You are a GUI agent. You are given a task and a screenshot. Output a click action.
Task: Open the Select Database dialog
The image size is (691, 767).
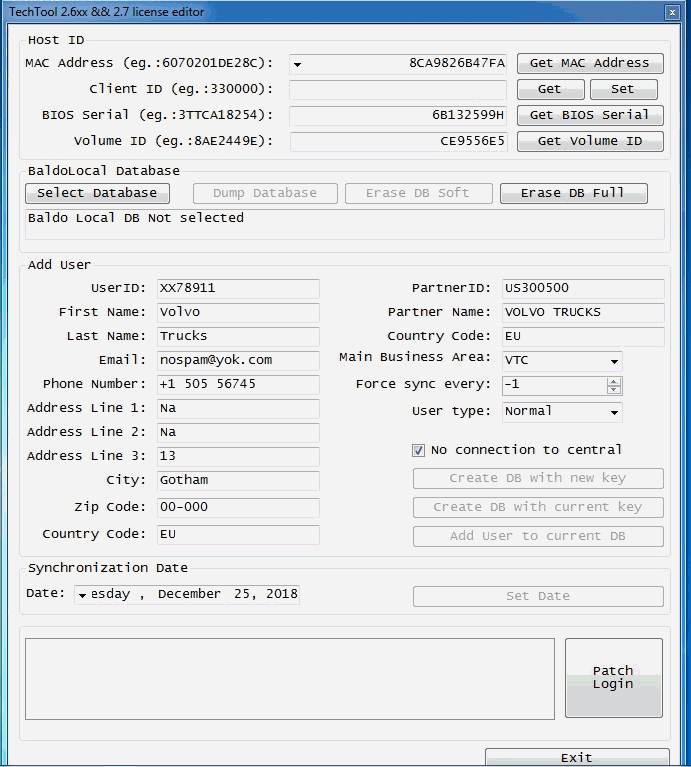[97, 193]
